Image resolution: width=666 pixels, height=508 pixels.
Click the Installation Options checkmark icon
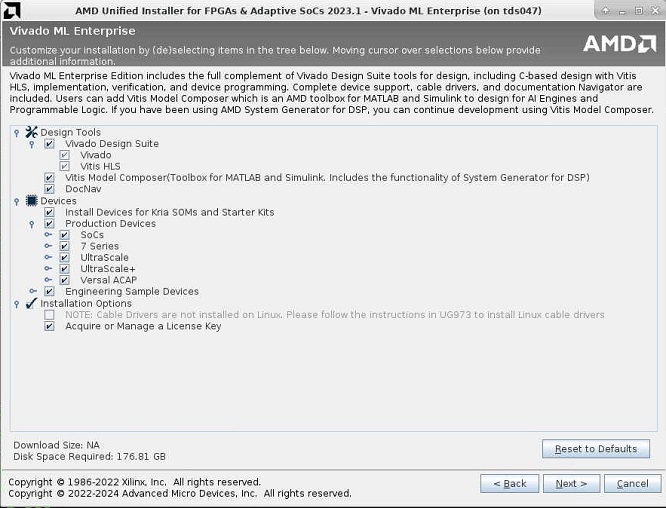[31, 303]
